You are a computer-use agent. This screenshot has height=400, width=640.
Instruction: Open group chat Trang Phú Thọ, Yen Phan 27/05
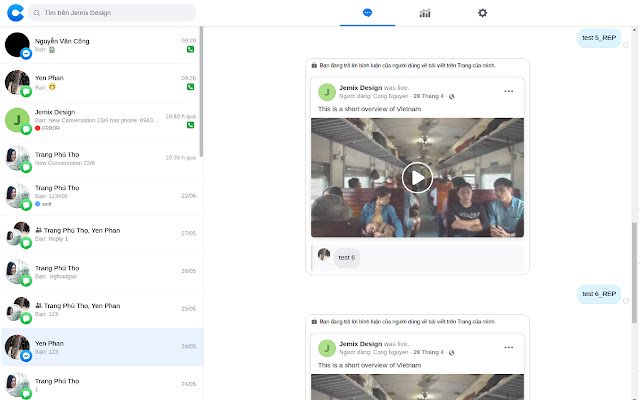pyautogui.click(x=101, y=234)
